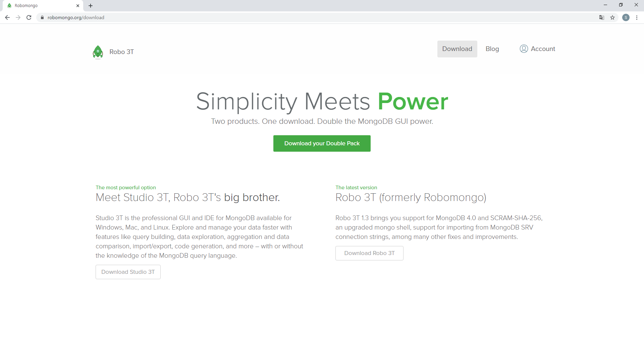Open the Google Translate icon in address bar
Image resolution: width=644 pixels, height=349 pixels.
(602, 17)
